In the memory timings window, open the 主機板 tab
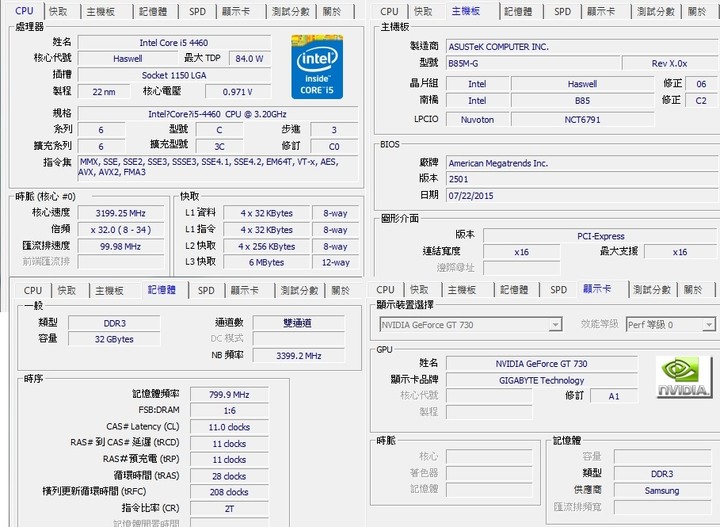 (110, 291)
